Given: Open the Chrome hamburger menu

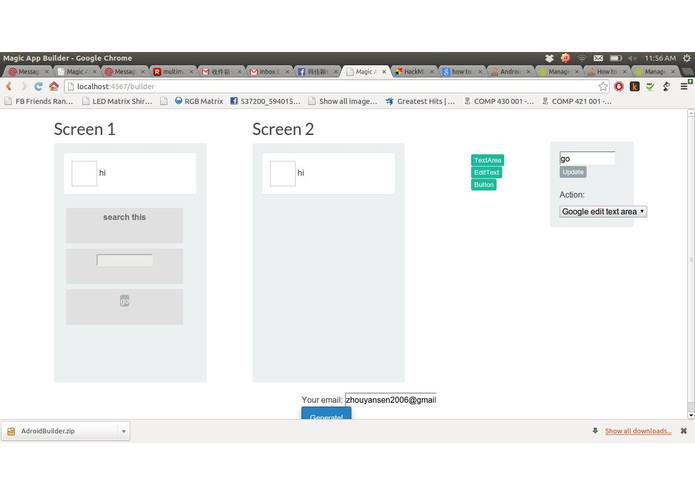Looking at the screenshot, I should click(684, 86).
